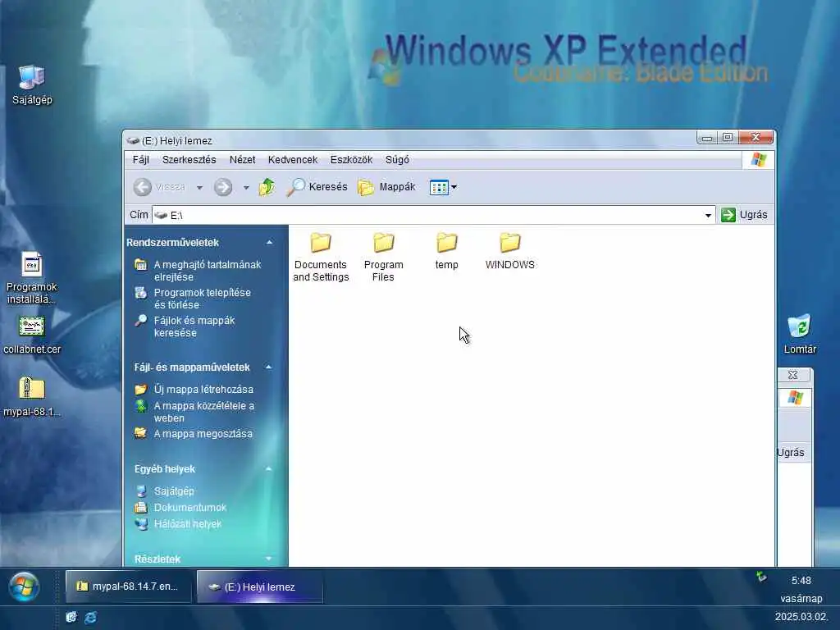This screenshot has height=630, width=840.
Task: Click (E:) Helyi lemez taskbar button
Action: point(260,587)
